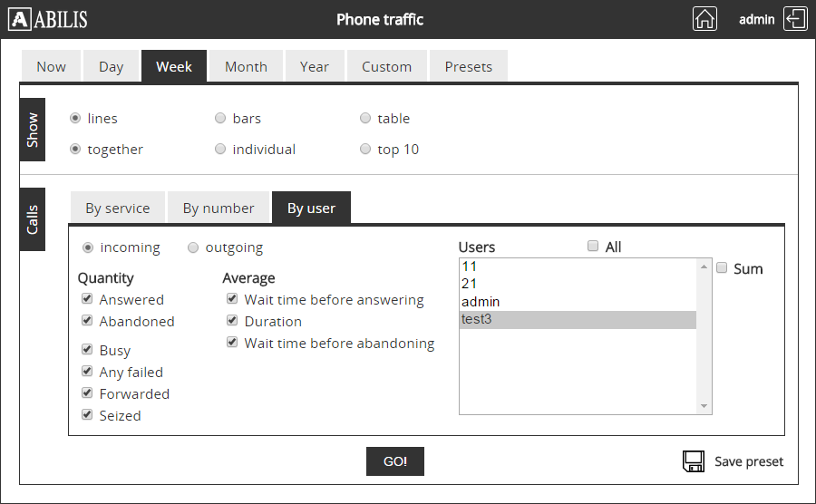816x504 pixels.
Task: Select user admin in the Users list
Action: click(x=481, y=302)
